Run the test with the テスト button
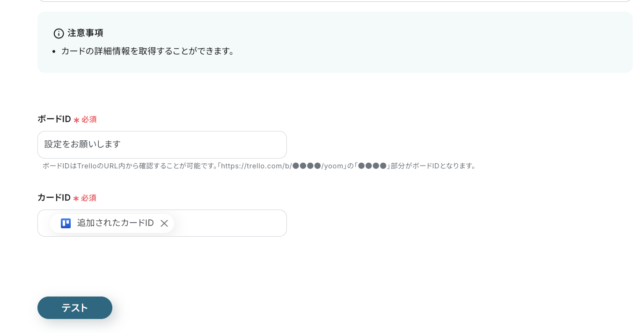The width and height of the screenshot is (644, 333). point(75,308)
